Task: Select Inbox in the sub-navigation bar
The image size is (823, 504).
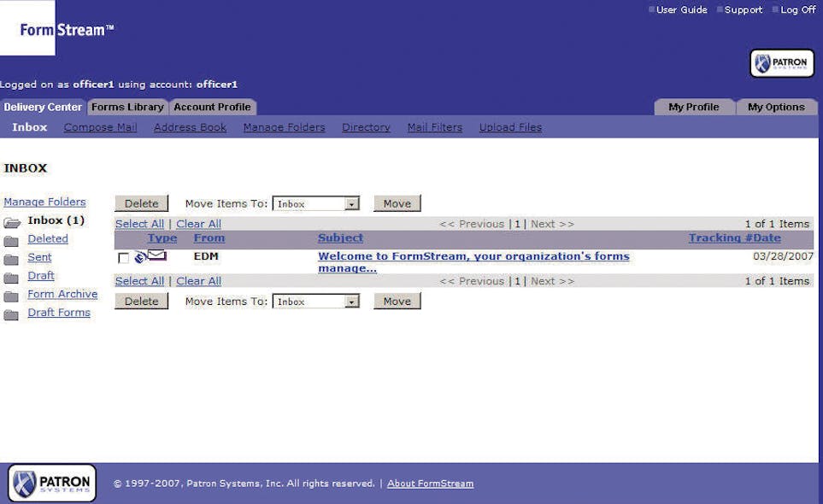Action: point(29,127)
